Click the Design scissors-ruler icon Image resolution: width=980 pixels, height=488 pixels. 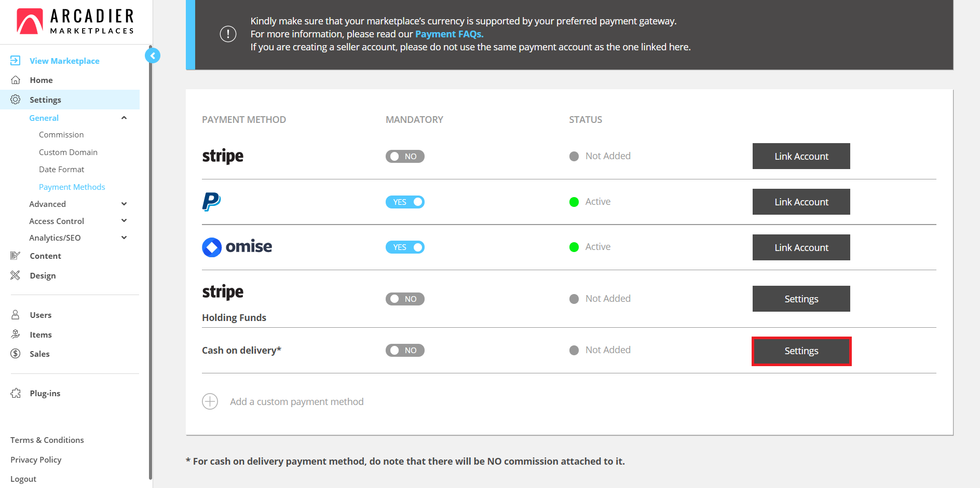(x=16, y=275)
